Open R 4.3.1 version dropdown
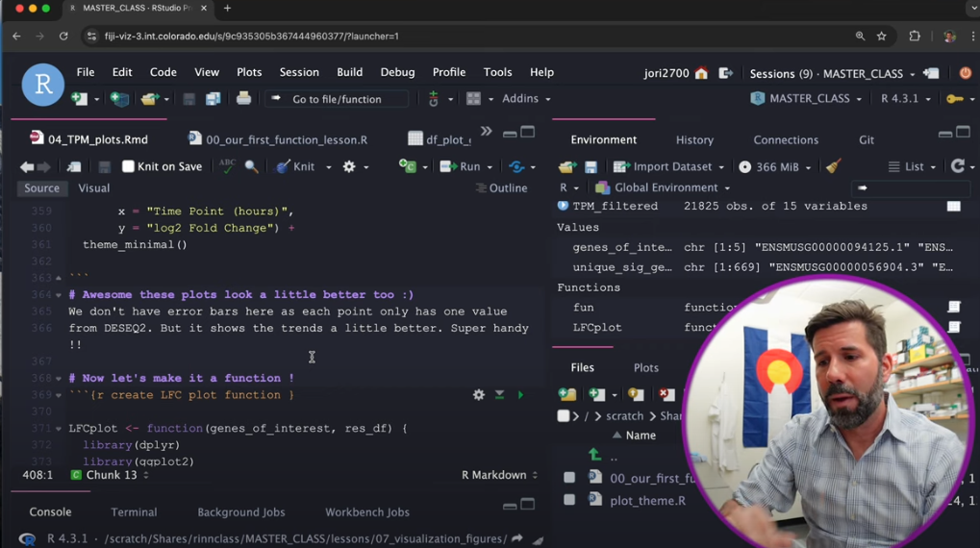 click(906, 99)
